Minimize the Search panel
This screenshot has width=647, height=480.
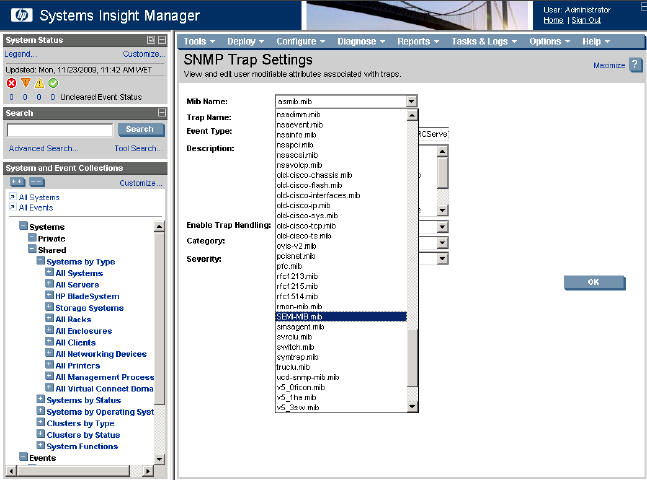[162, 113]
